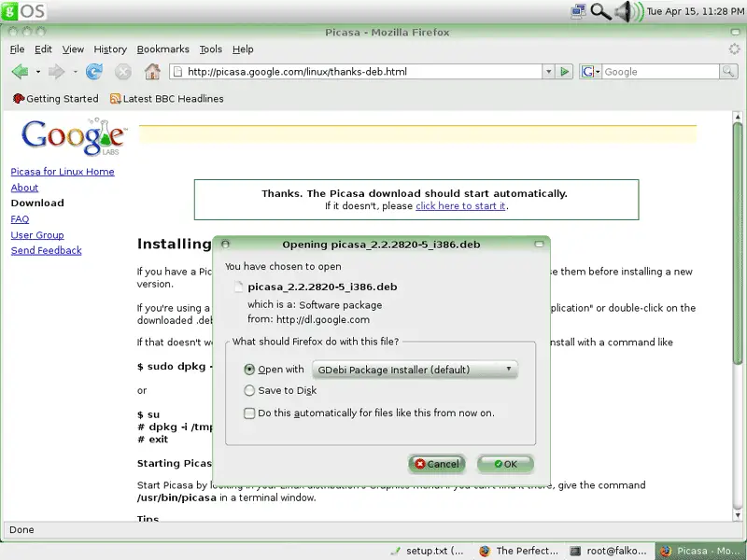
Task: Go back with the green Back arrow
Action: (20, 72)
